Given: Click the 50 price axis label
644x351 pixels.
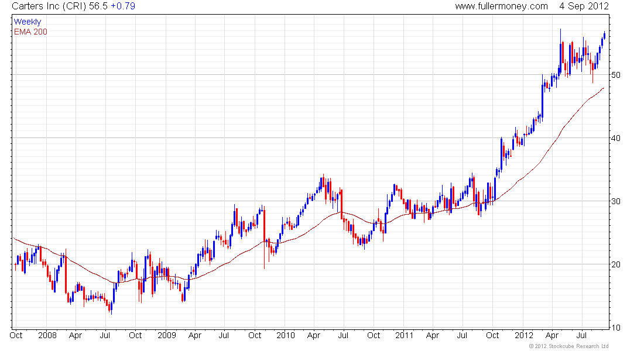Looking at the screenshot, I should [x=616, y=75].
